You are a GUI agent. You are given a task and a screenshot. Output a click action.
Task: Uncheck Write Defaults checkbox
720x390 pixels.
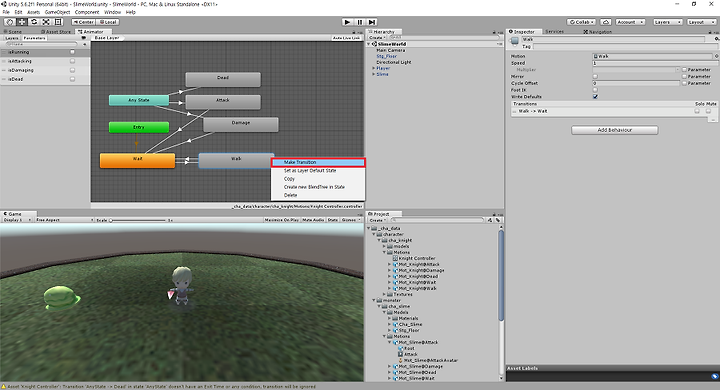click(x=595, y=96)
